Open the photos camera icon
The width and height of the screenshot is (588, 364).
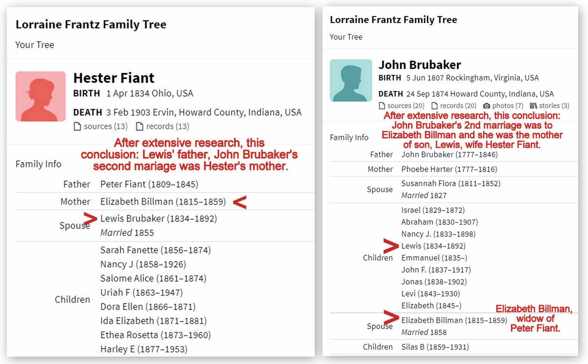tap(486, 106)
